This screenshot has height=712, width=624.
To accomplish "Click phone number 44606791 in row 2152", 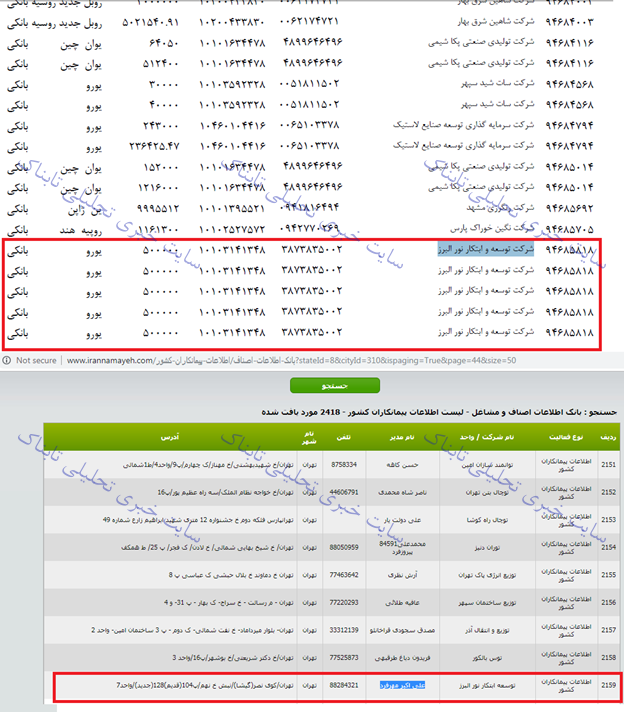I will [x=341, y=492].
